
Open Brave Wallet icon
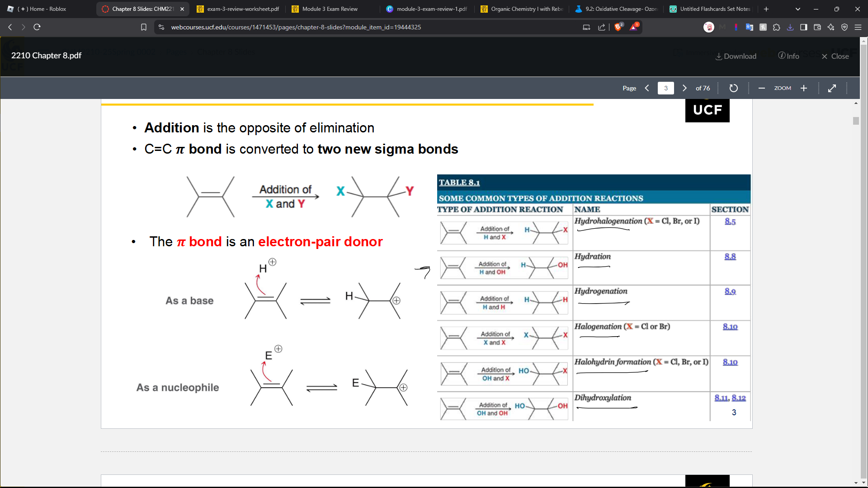817,27
